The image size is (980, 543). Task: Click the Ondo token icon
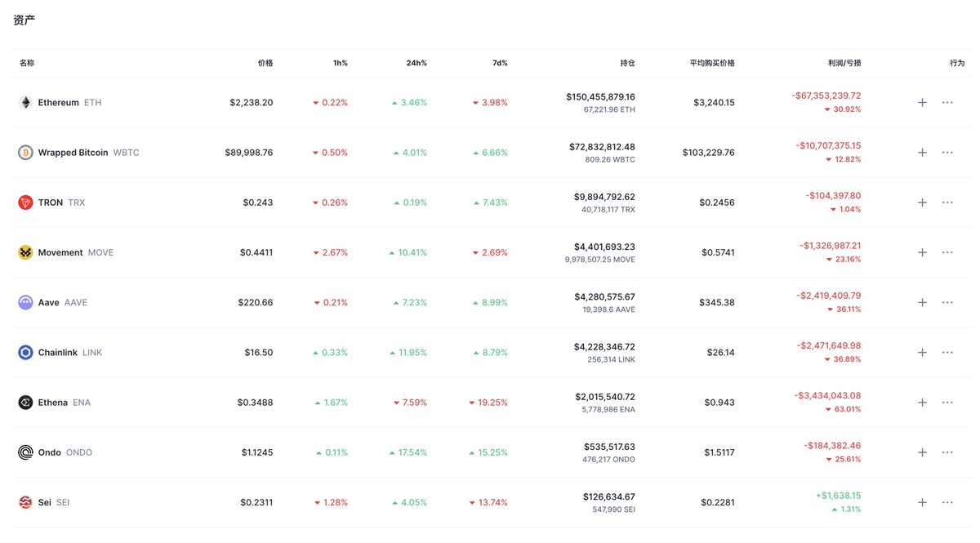(x=25, y=452)
